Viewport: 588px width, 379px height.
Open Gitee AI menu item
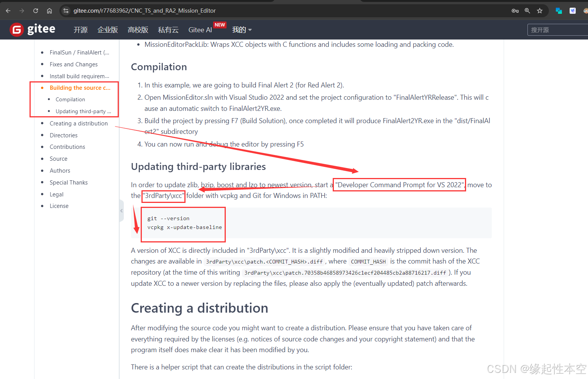point(200,30)
